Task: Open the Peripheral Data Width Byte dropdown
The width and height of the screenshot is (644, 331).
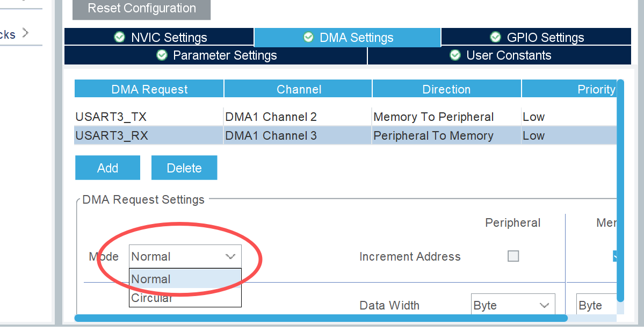Action: pos(513,305)
